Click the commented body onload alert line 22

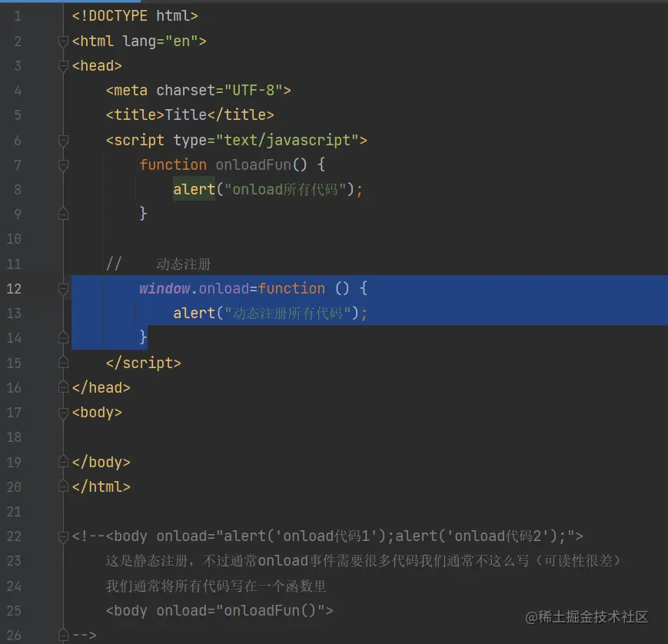[x=327, y=536]
